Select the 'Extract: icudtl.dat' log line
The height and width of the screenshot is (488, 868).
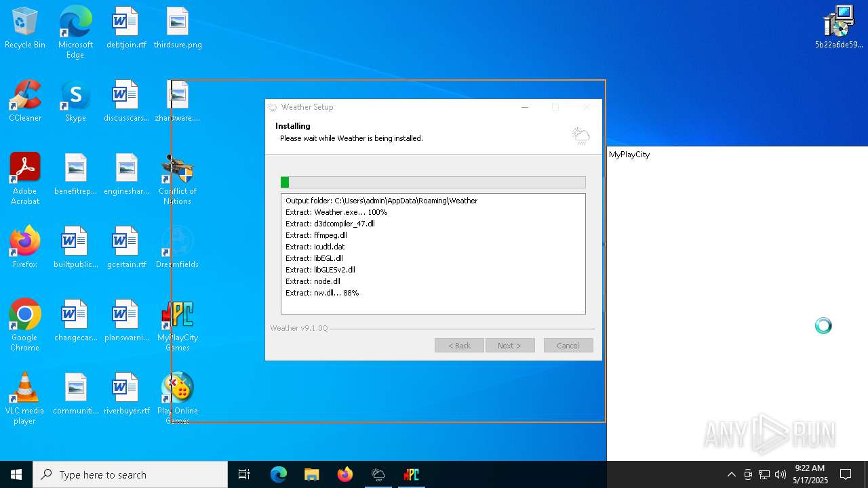315,247
